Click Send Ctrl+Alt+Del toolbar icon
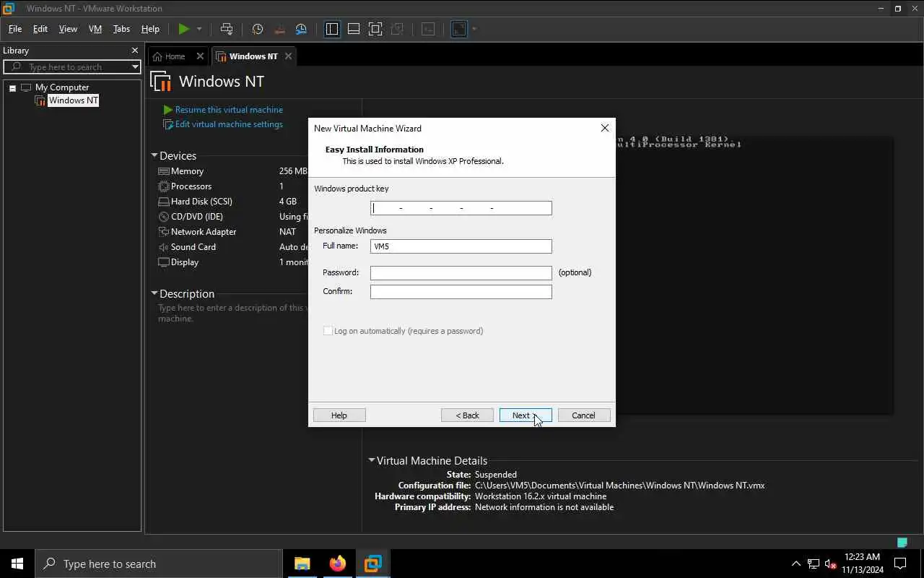Screen dimensions: 924x578 pyautogui.click(x=227, y=29)
